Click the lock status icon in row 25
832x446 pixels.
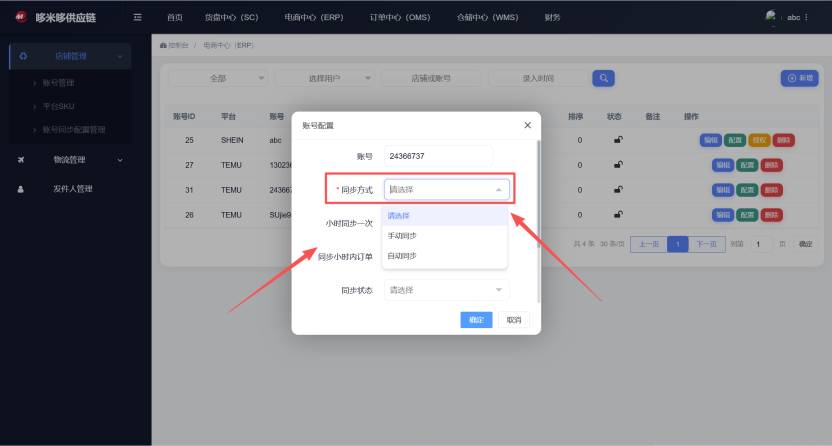pyautogui.click(x=618, y=140)
